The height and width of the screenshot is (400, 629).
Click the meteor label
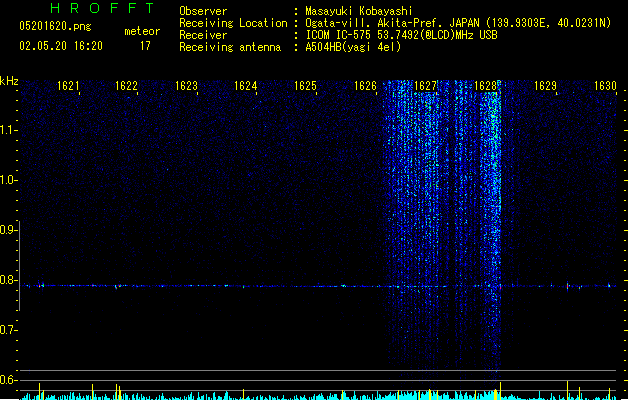click(142, 31)
